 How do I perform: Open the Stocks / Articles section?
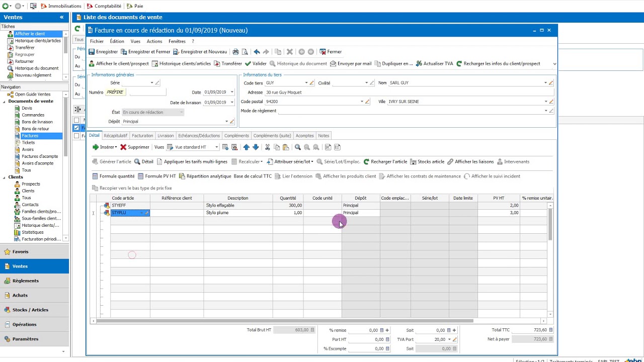coord(34,310)
